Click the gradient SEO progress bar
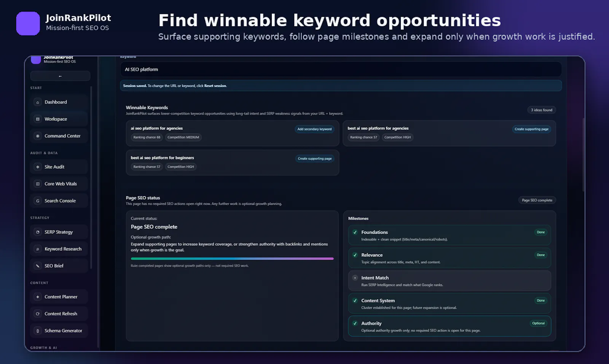 tap(232, 259)
